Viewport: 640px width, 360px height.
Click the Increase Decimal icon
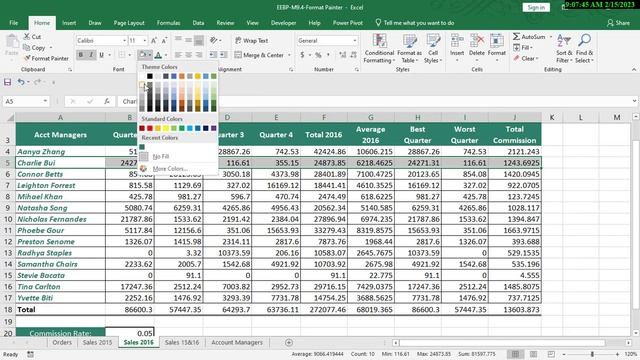[343, 55]
